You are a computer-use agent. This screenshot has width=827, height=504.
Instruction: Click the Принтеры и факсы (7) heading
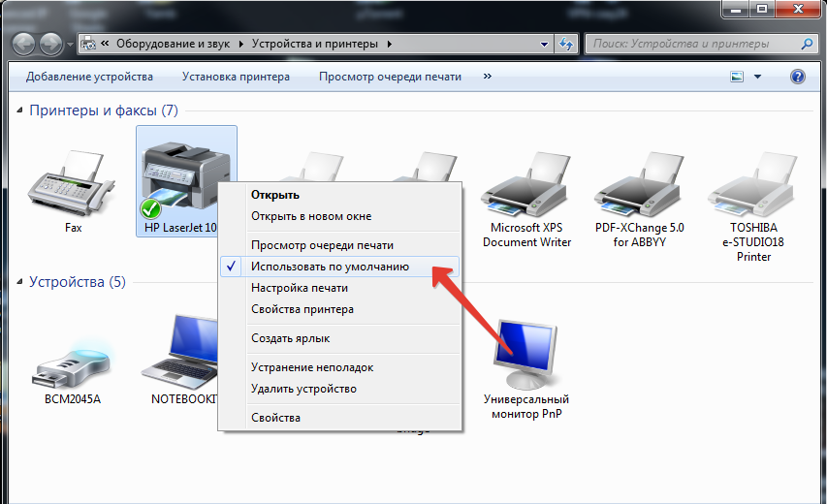tap(104, 110)
